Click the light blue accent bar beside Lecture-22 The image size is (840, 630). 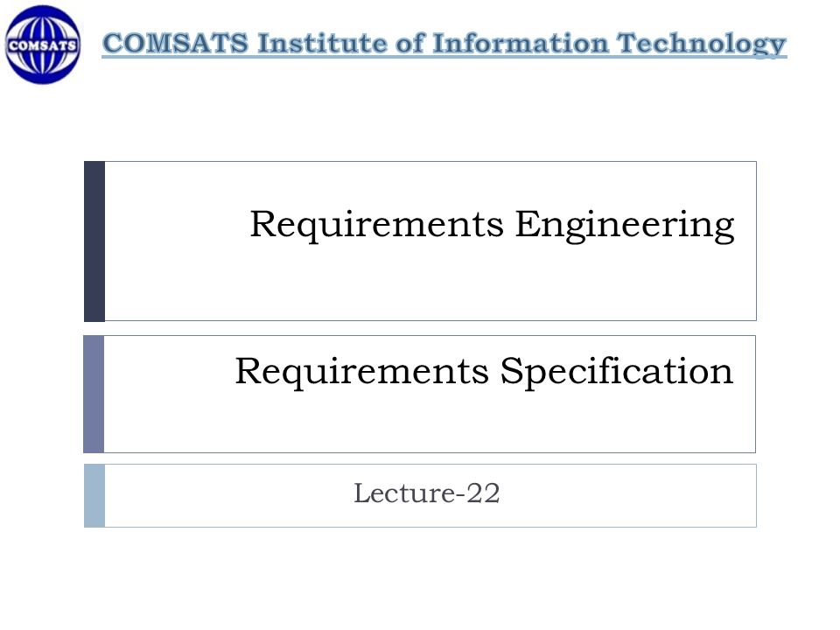pyautogui.click(x=94, y=496)
